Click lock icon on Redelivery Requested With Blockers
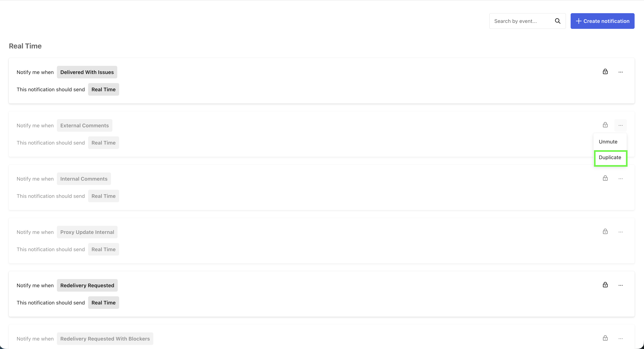This screenshot has width=644, height=349. 605,338
